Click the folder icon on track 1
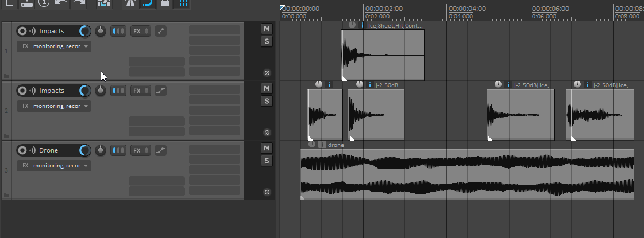 tap(6, 76)
